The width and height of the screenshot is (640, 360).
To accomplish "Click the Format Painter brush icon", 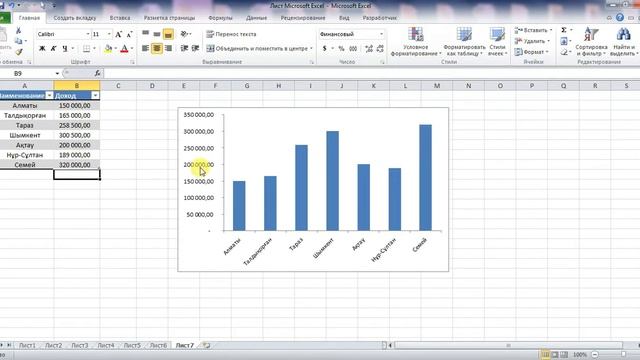I will click(x=19, y=52).
